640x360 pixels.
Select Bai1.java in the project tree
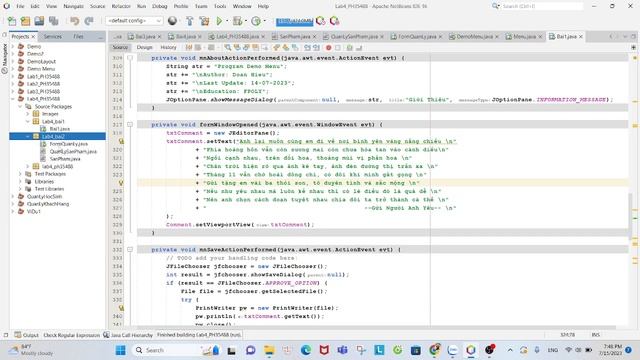(x=60, y=129)
